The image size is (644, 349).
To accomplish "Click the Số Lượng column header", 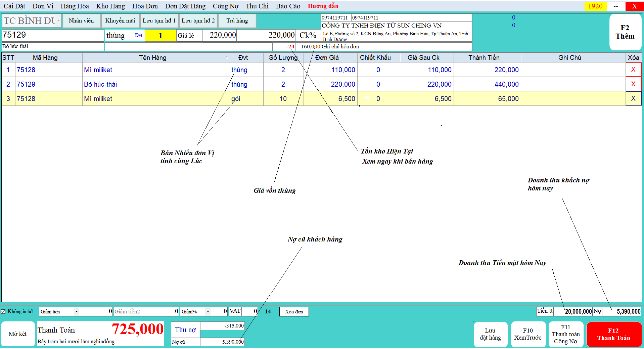I will pos(283,57).
